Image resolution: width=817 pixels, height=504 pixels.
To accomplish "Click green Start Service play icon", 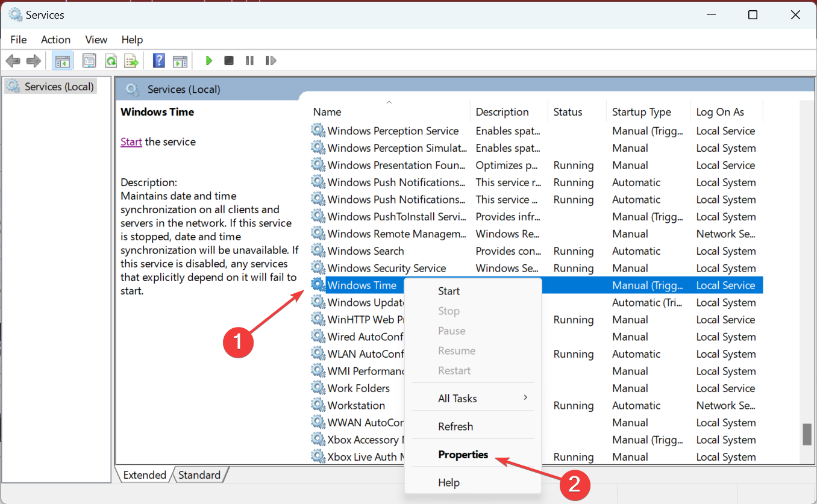I will 208,61.
